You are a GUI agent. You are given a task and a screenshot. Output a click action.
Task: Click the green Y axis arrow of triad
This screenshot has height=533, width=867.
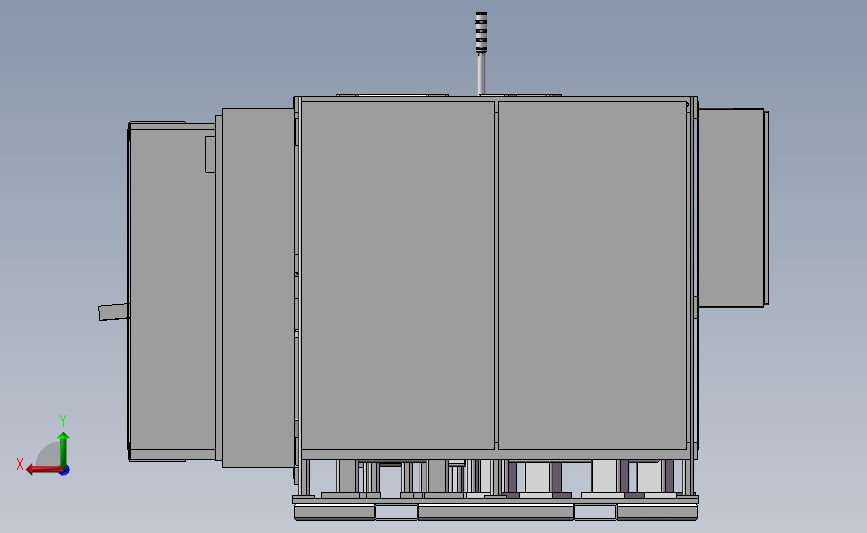click(x=63, y=450)
